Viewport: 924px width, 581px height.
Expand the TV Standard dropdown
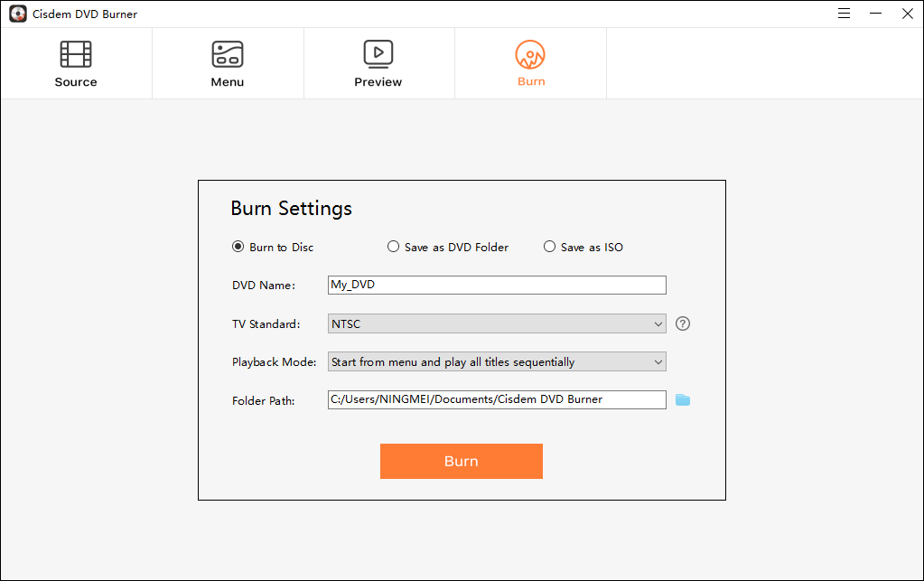tap(497, 323)
